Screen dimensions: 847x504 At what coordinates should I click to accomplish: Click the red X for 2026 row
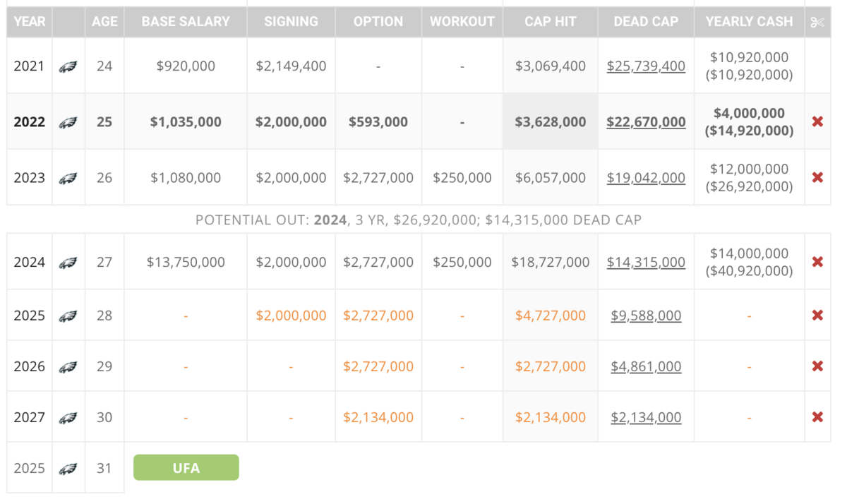[x=817, y=366]
